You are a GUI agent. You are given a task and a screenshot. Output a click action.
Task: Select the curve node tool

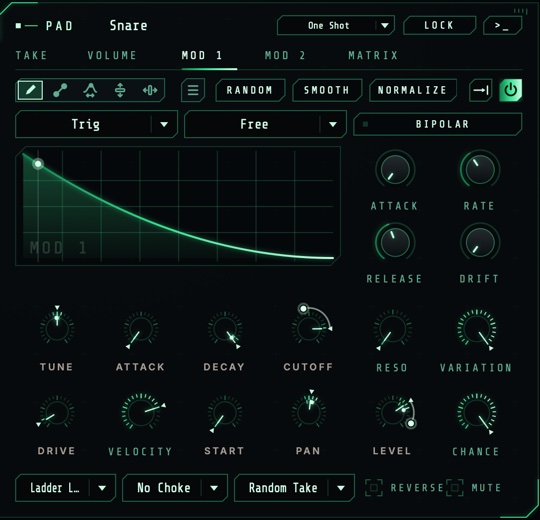coord(90,90)
